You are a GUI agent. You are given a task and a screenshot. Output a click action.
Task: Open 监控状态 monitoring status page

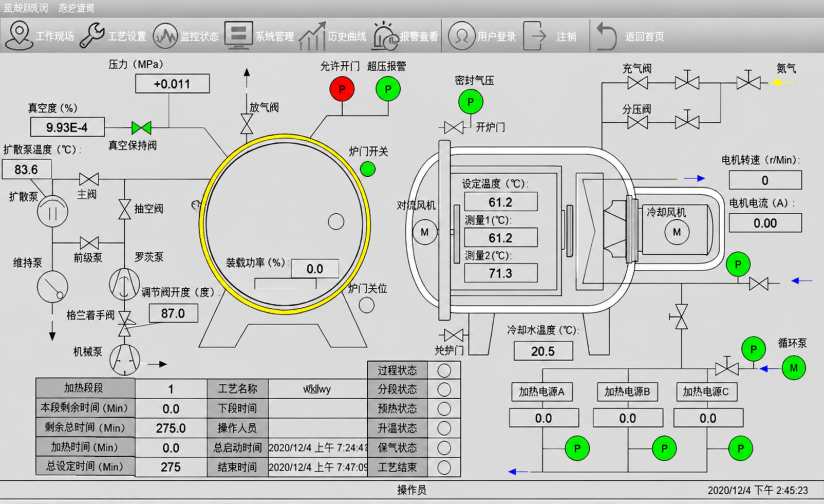click(186, 36)
